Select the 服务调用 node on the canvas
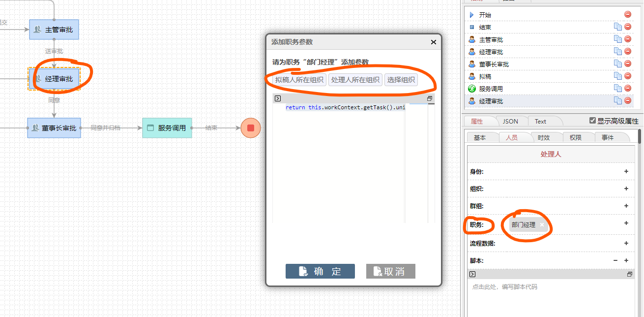 tap(167, 128)
